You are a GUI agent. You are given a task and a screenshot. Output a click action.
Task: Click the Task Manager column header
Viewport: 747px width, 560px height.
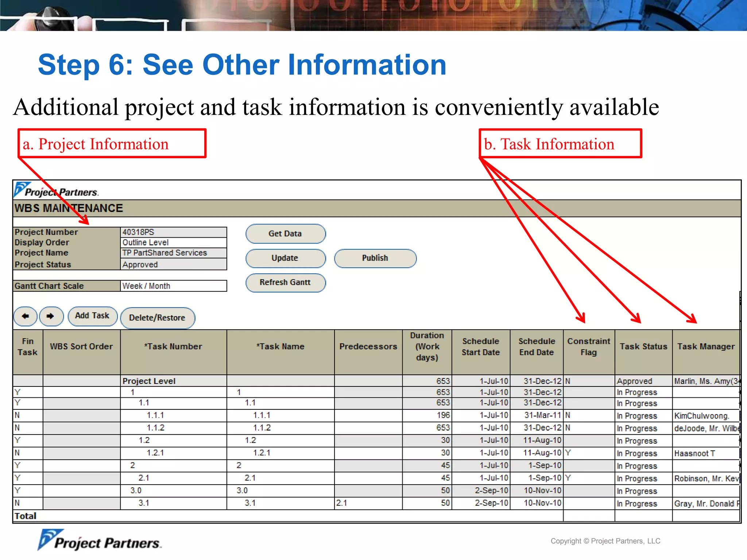707,352
